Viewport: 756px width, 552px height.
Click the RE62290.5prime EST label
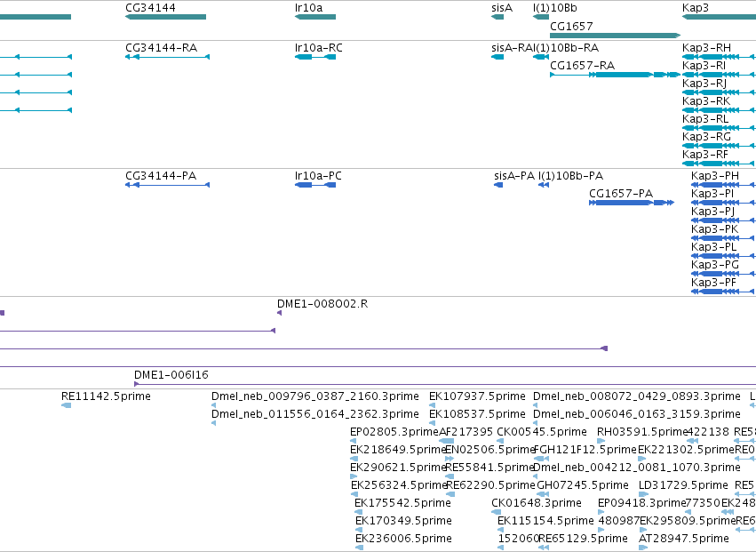(x=490, y=485)
